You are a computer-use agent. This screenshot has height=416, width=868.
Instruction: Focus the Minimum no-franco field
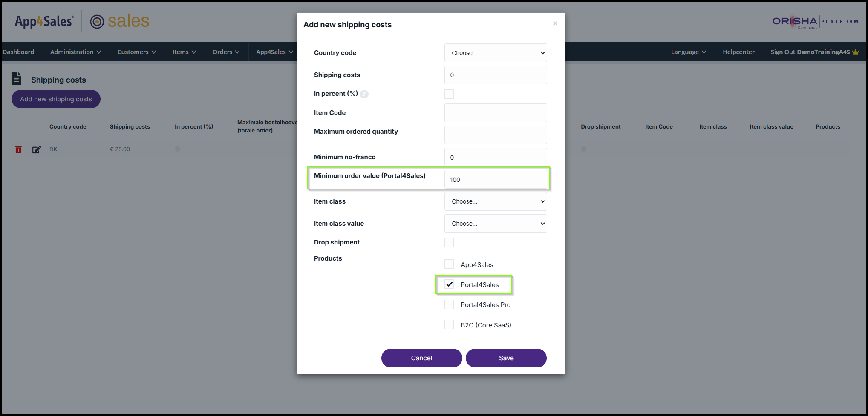(496, 157)
